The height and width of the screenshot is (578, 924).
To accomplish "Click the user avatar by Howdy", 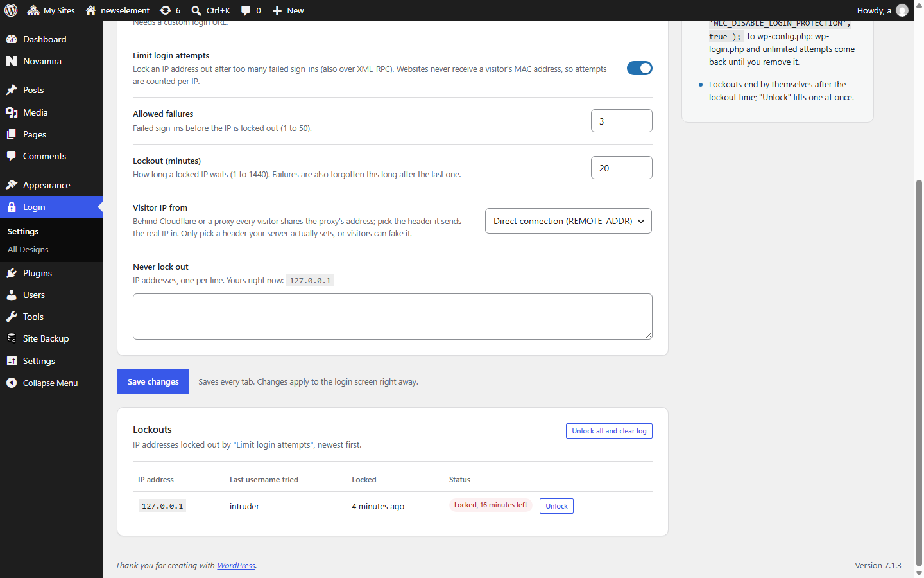I will coord(902,10).
